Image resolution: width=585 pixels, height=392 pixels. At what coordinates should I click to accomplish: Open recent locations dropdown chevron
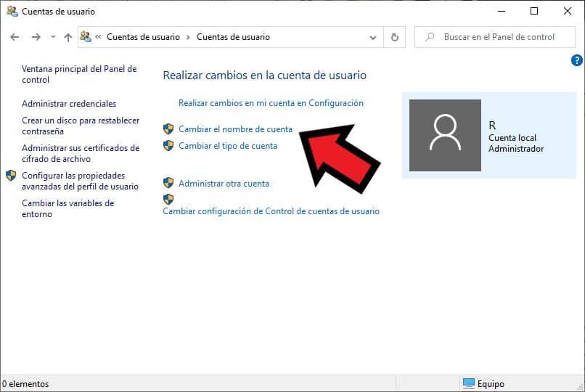53,36
